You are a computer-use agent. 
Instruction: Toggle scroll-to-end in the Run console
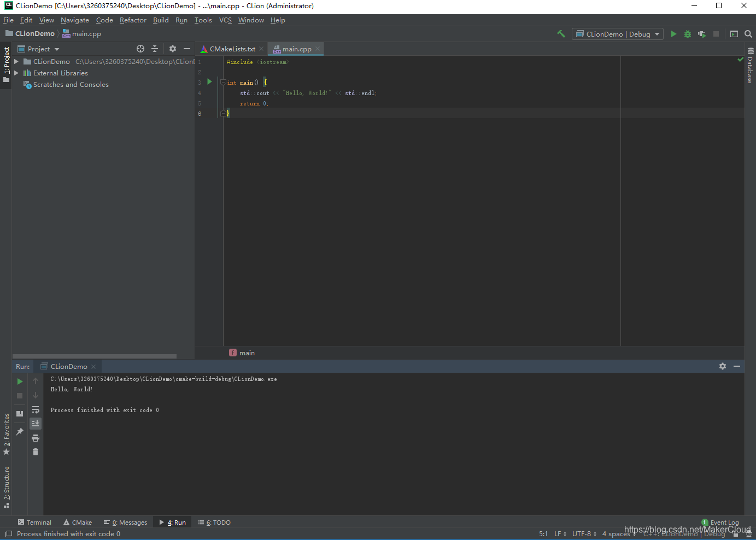click(x=36, y=424)
